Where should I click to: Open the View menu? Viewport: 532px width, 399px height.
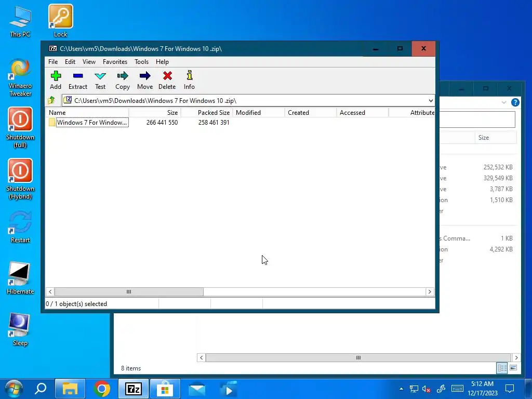[x=89, y=62]
